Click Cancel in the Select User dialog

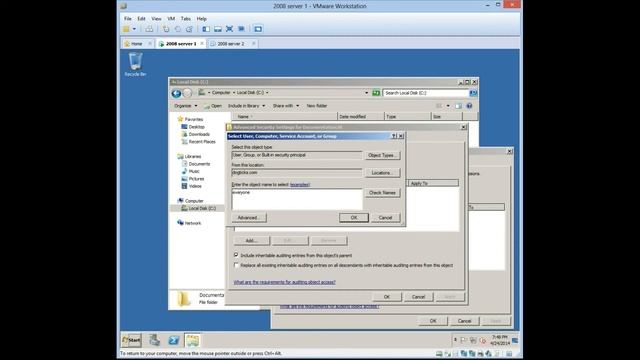(385, 218)
